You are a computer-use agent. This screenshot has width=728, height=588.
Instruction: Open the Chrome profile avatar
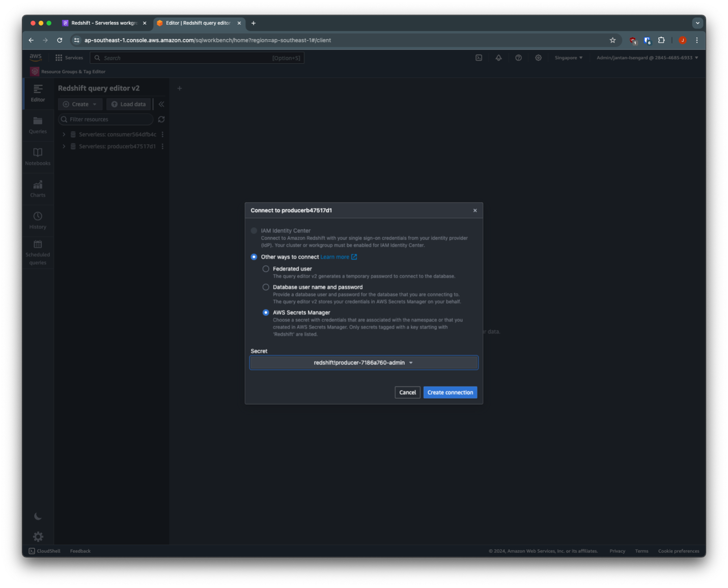(x=683, y=40)
